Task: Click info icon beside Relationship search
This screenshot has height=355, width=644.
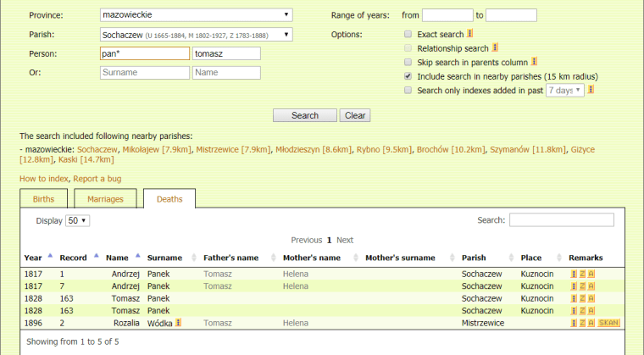Action: (x=495, y=48)
